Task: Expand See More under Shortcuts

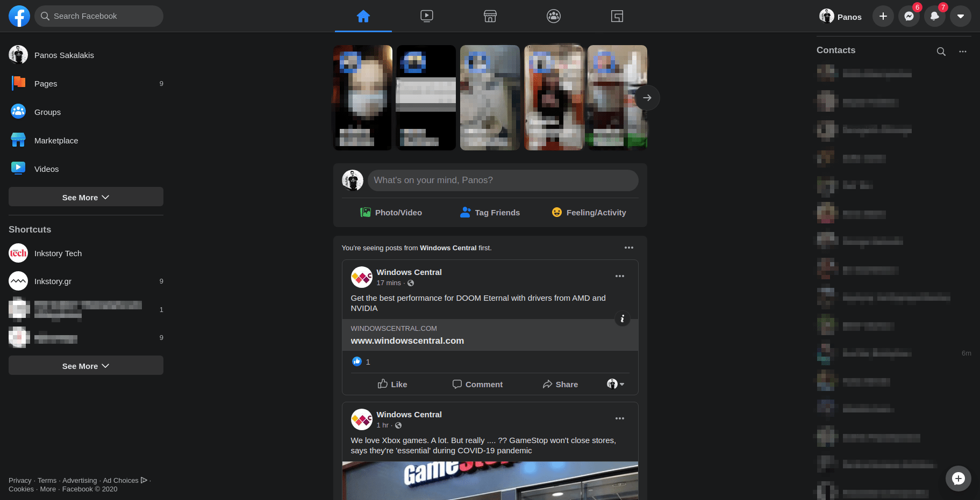Action: [85, 366]
